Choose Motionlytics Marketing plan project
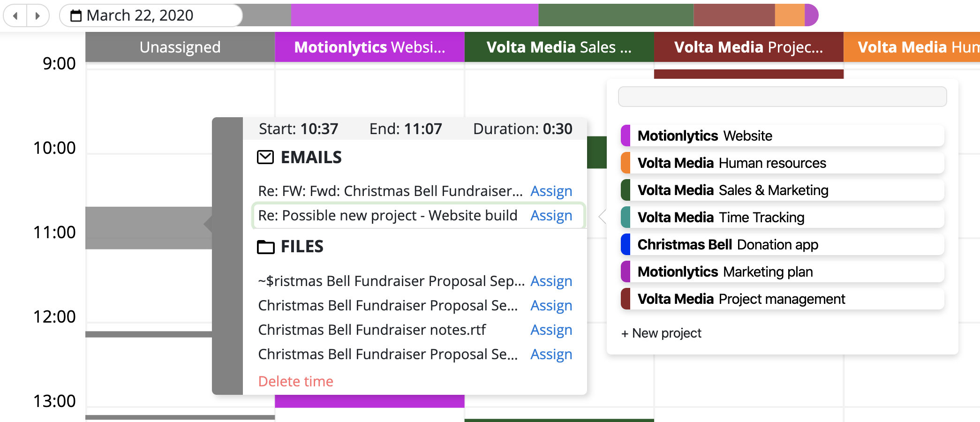 point(782,271)
